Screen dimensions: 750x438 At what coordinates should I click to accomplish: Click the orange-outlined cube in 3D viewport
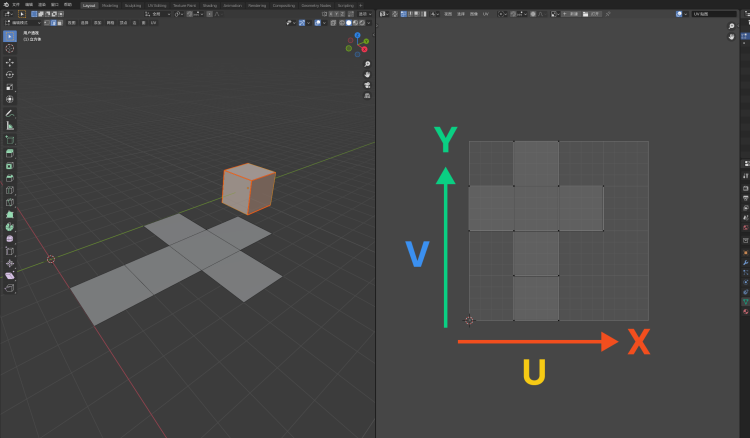[x=248, y=188]
